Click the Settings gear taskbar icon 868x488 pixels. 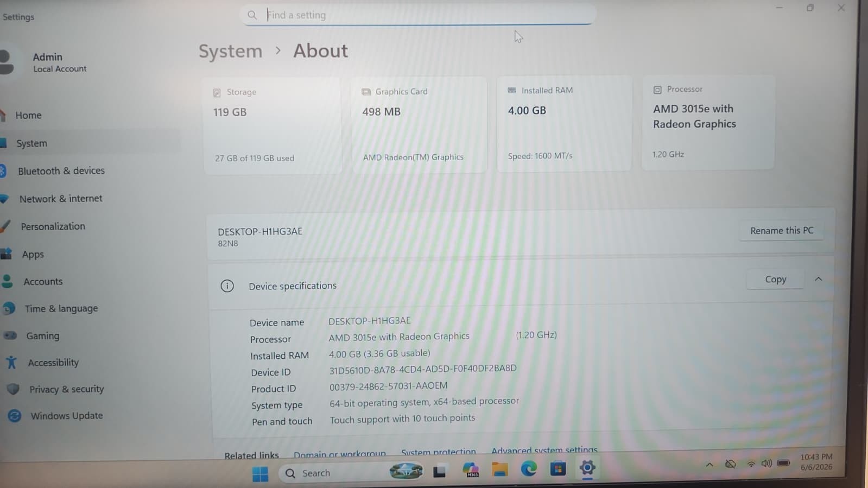(x=587, y=467)
